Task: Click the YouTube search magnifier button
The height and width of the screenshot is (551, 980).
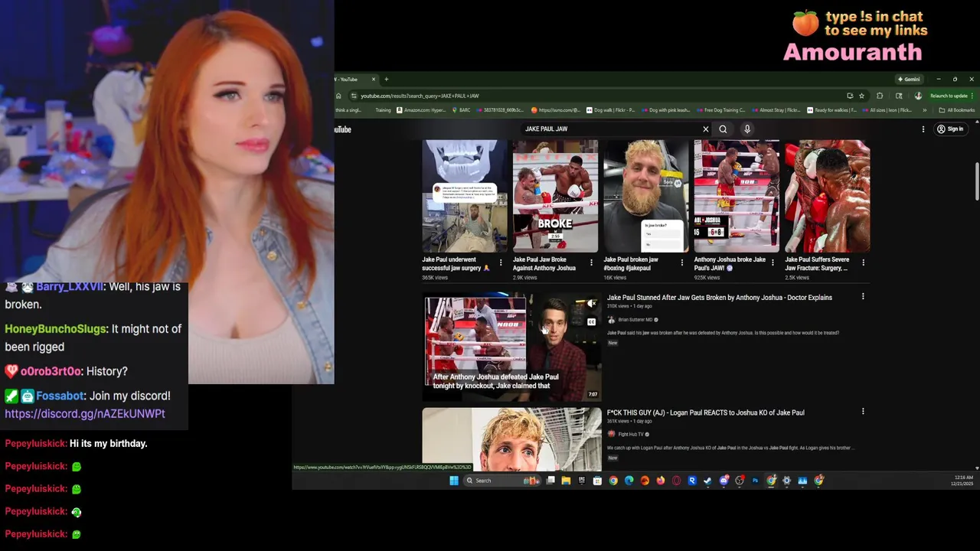Action: [x=723, y=129]
